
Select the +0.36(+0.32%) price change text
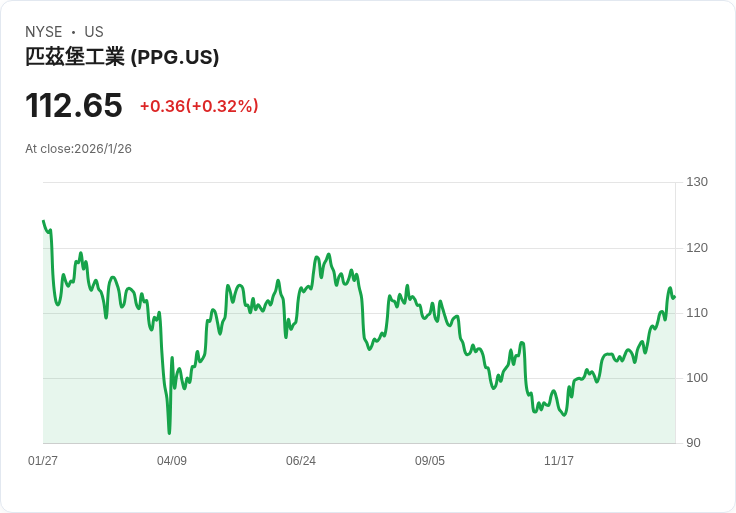coord(199,106)
